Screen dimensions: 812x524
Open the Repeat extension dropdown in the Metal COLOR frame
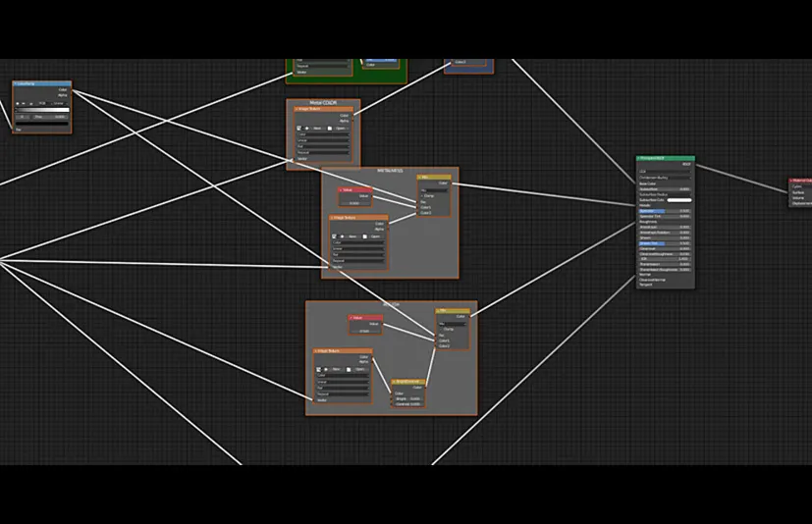(323, 153)
